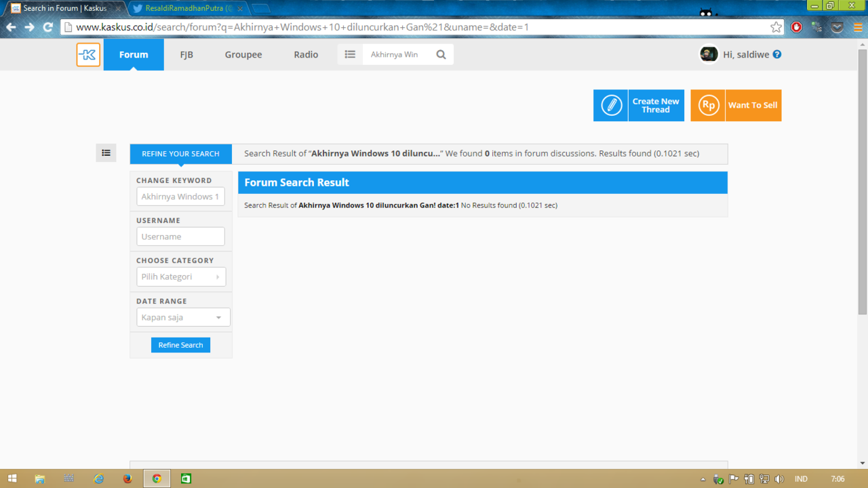Viewport: 868px width, 488px height.
Task: Click the REFINE YOUR SEARCH header
Action: [x=180, y=154]
